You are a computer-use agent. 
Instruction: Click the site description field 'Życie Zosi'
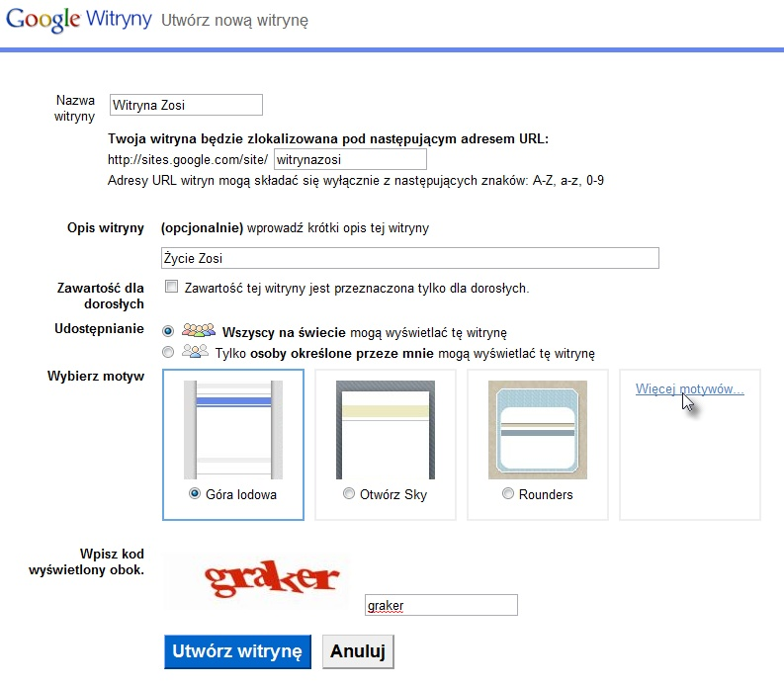(410, 258)
